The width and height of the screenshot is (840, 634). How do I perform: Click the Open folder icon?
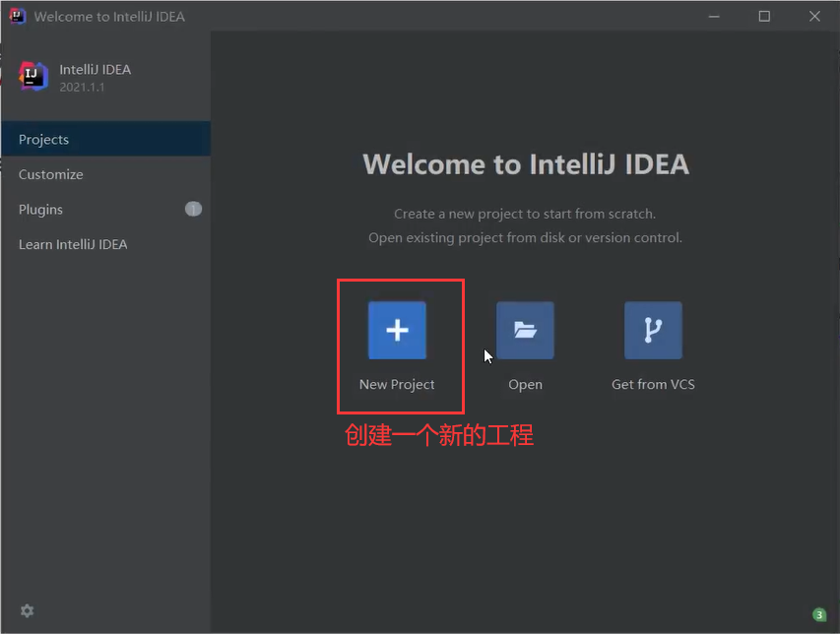tap(525, 330)
